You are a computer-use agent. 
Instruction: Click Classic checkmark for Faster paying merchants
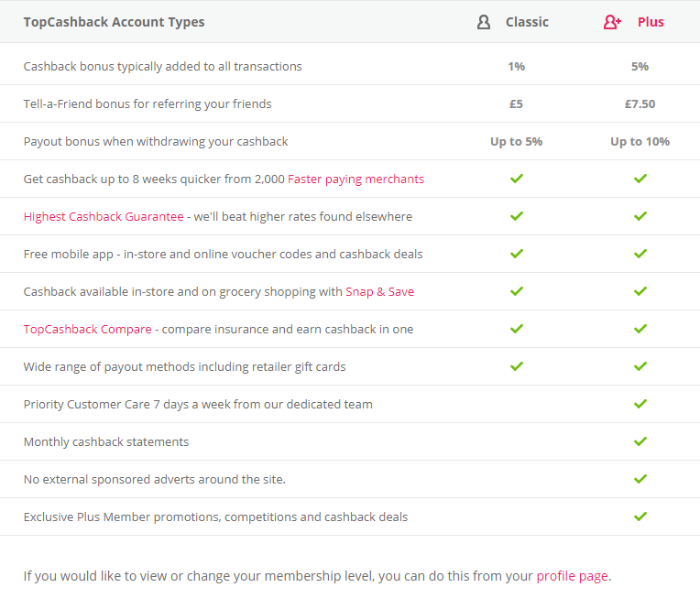point(517,179)
